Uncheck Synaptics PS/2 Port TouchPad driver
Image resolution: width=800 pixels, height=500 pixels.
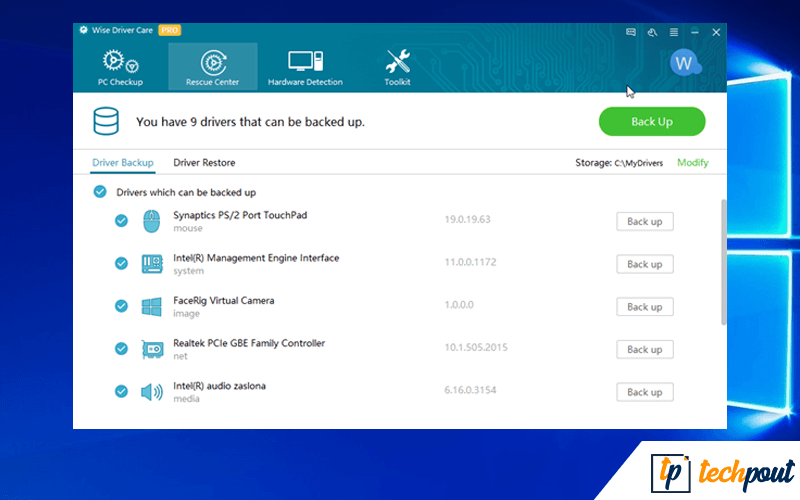click(121, 221)
